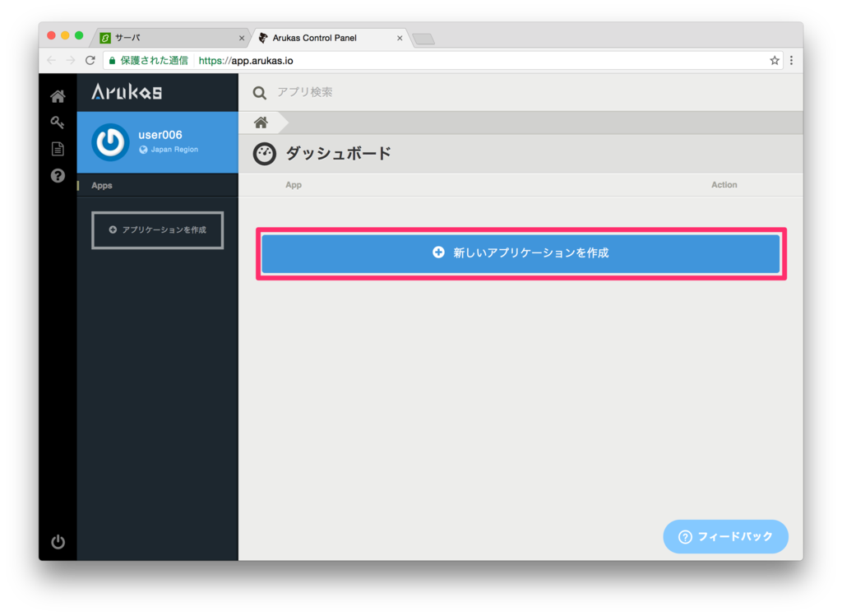Reload the page with refresh icon
Viewport: 842px width, 616px height.
pyautogui.click(x=90, y=60)
